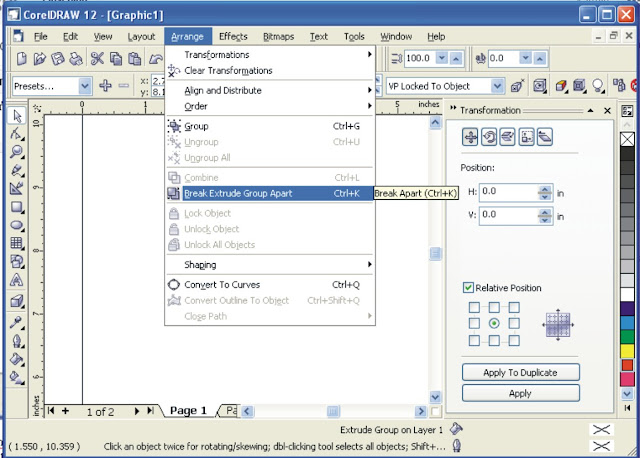
Task: Collapse the Transformation docker arrow
Action: [590, 111]
